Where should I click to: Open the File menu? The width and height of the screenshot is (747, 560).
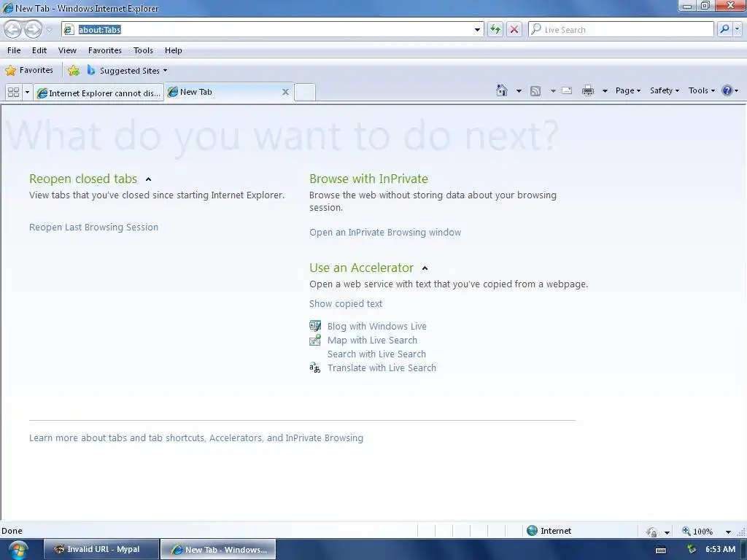click(x=14, y=50)
